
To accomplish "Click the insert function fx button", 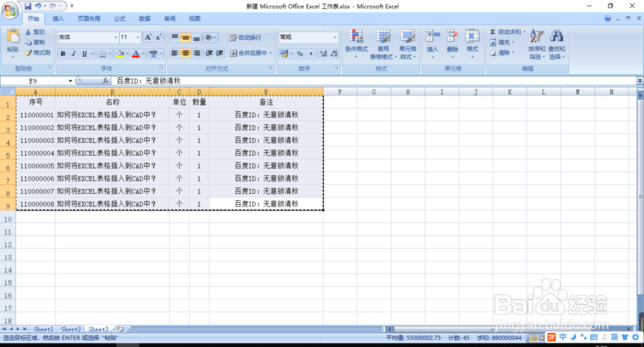I will click(106, 81).
